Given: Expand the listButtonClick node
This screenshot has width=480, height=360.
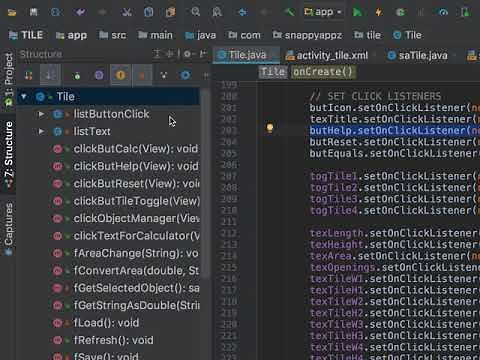Looking at the screenshot, I should 41,114.
